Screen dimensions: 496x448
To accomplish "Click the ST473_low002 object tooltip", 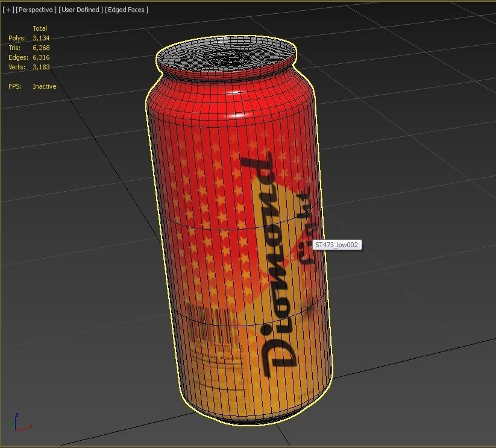I will [x=337, y=245].
